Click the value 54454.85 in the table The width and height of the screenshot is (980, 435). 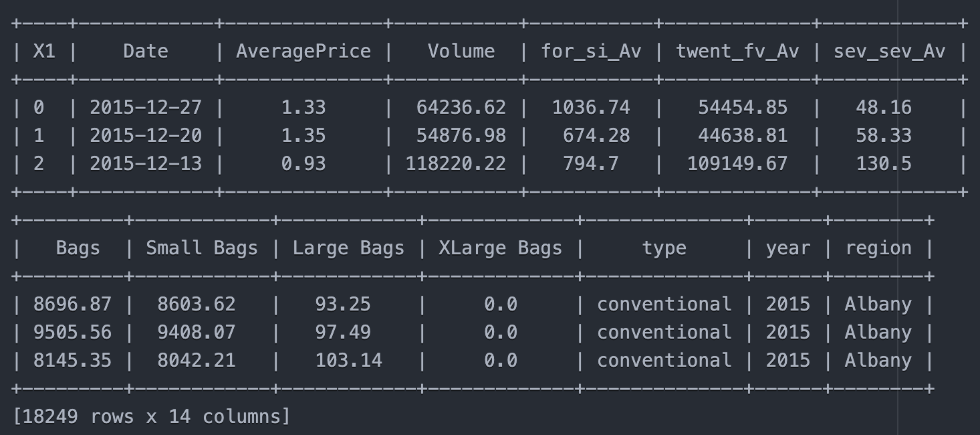743,108
